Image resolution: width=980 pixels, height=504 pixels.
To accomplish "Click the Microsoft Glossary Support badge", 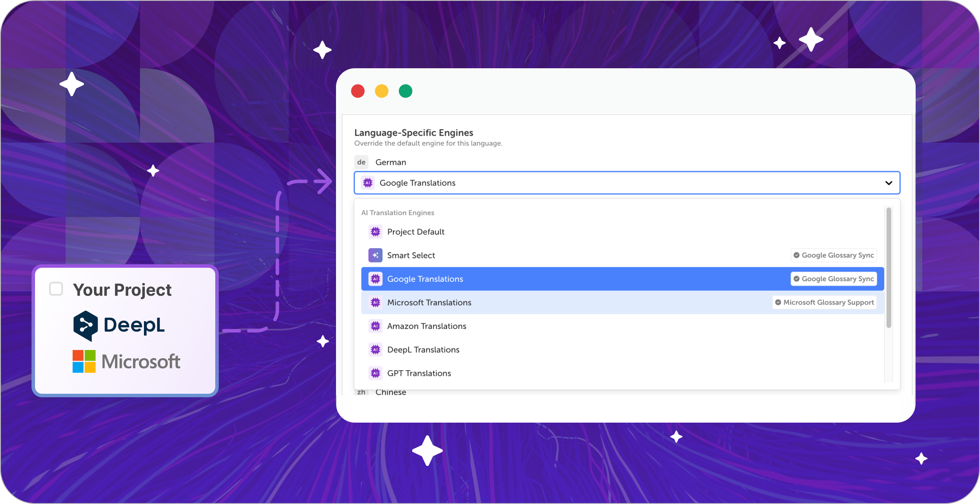I will 825,303.
